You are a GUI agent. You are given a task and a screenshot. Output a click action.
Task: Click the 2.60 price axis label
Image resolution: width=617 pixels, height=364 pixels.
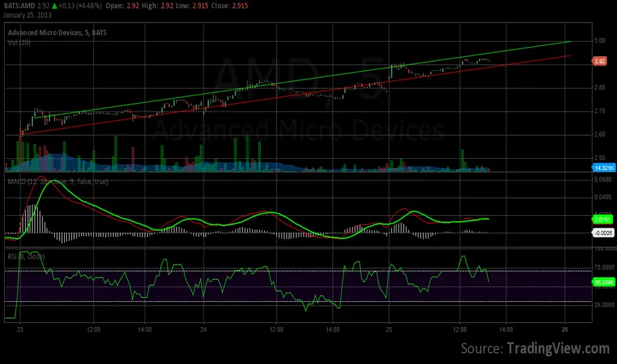coord(600,134)
